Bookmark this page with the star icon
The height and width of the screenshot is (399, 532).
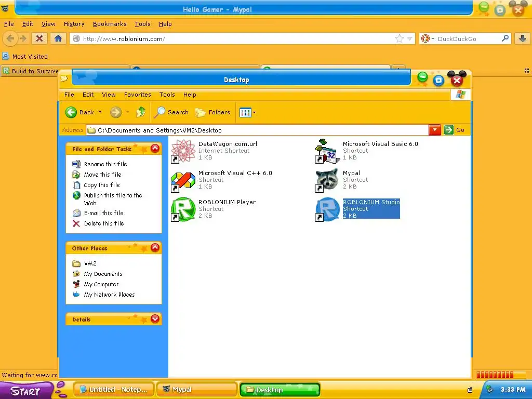[400, 38]
